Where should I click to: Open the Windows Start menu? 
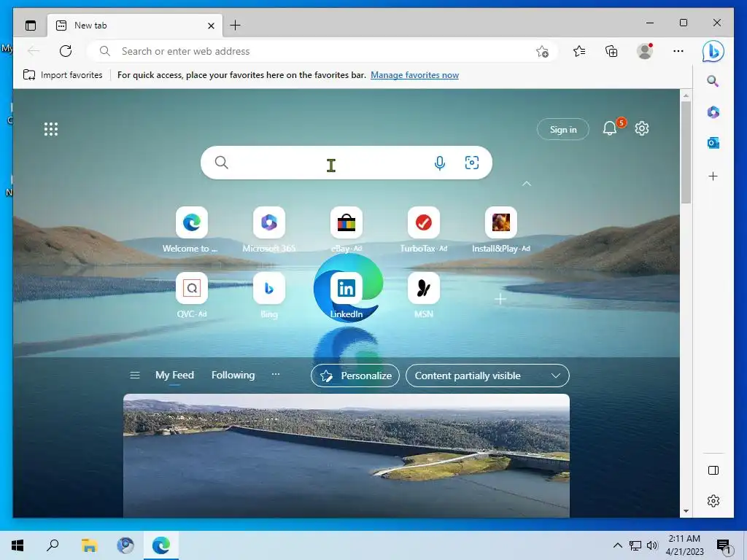click(x=18, y=545)
